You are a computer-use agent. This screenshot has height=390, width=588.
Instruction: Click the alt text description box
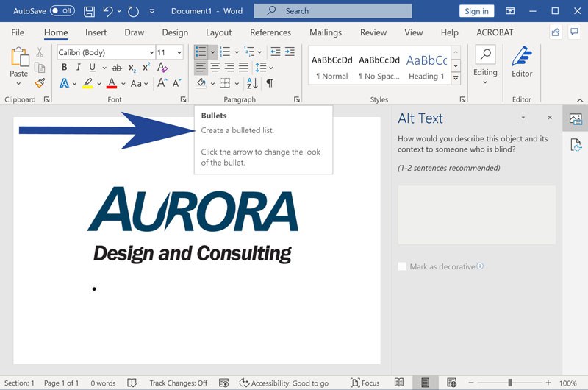click(x=476, y=215)
